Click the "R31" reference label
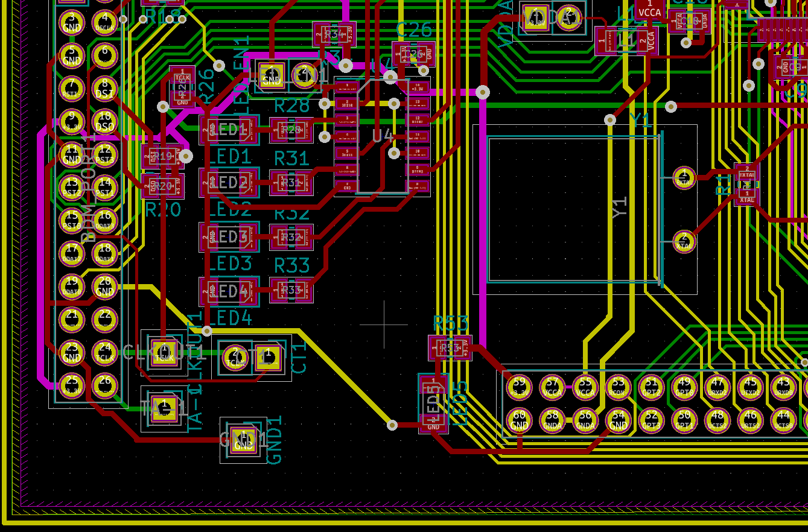 (x=292, y=159)
